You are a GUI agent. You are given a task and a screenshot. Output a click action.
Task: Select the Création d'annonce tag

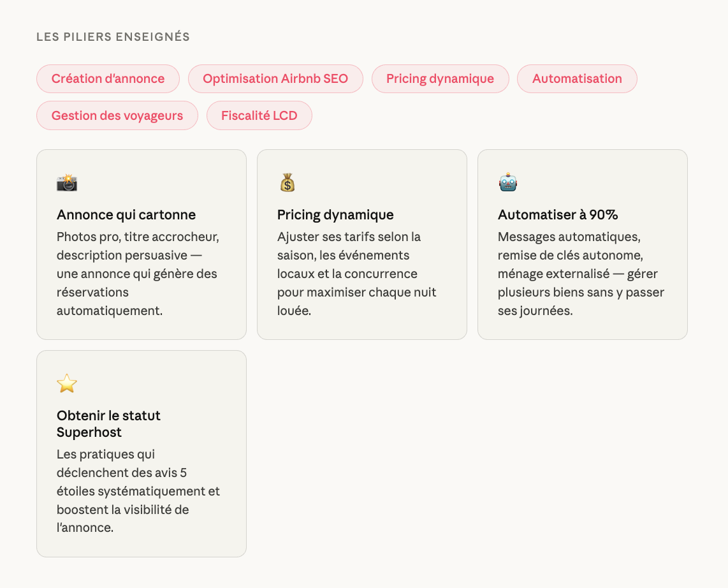click(108, 79)
